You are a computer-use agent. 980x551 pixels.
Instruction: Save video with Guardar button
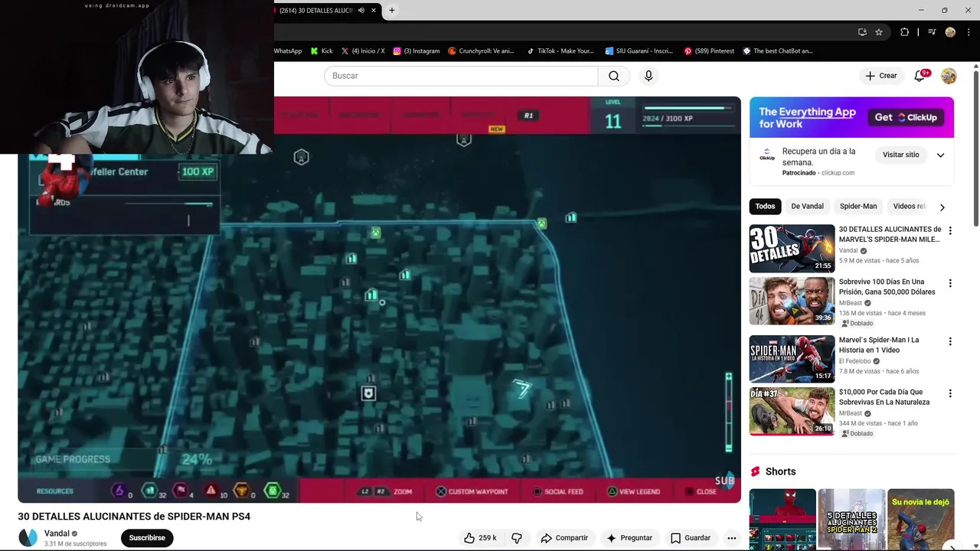(691, 538)
